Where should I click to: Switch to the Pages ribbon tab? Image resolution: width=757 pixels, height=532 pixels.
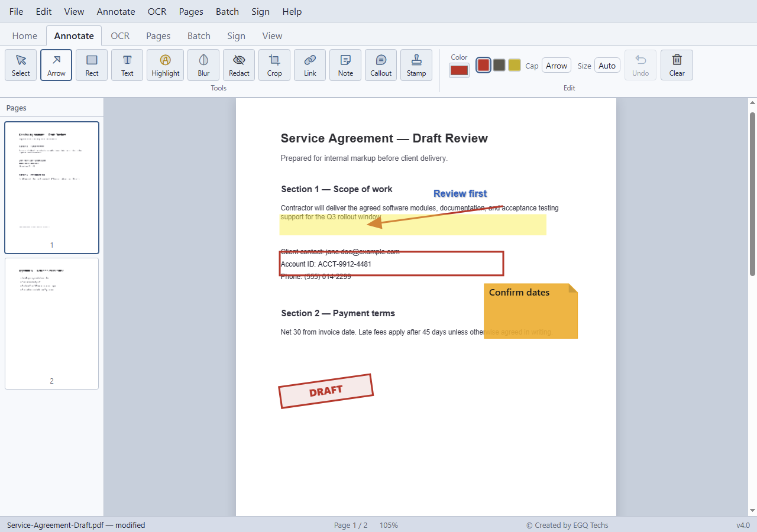(x=158, y=35)
